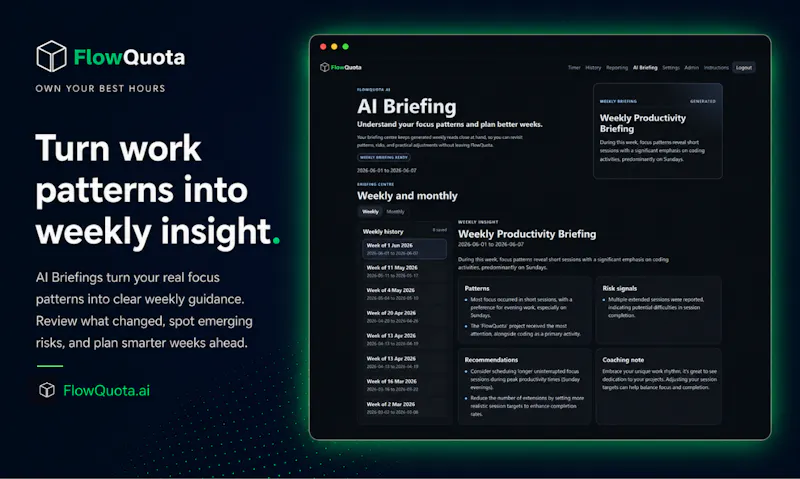The image size is (800, 479).
Task: Click the Weekly history heading
Action: [x=383, y=232]
